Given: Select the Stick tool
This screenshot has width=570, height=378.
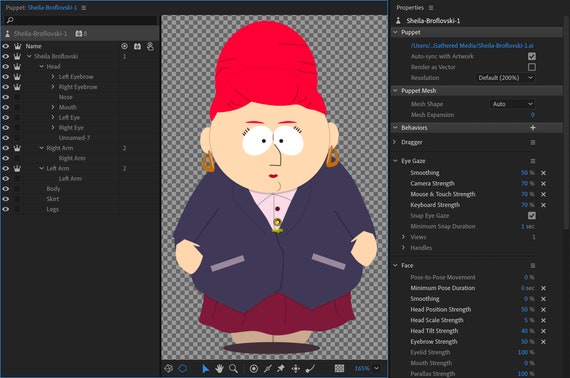Looking at the screenshot, I should pyautogui.click(x=268, y=369).
